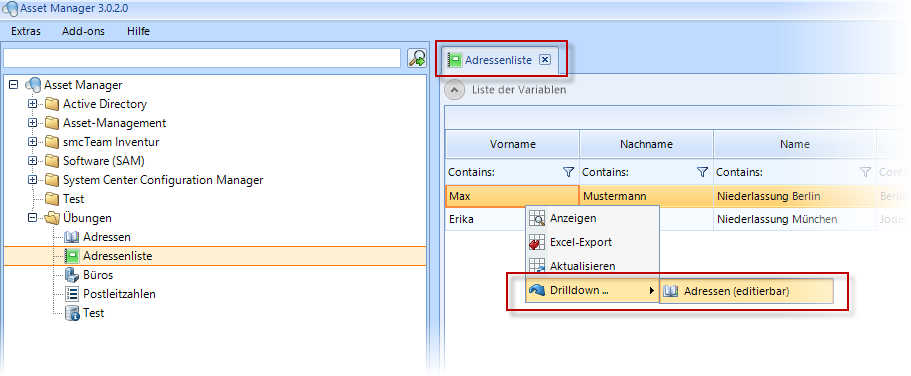
Task: Click the open folder icon for Übungen
Action: (x=52, y=218)
